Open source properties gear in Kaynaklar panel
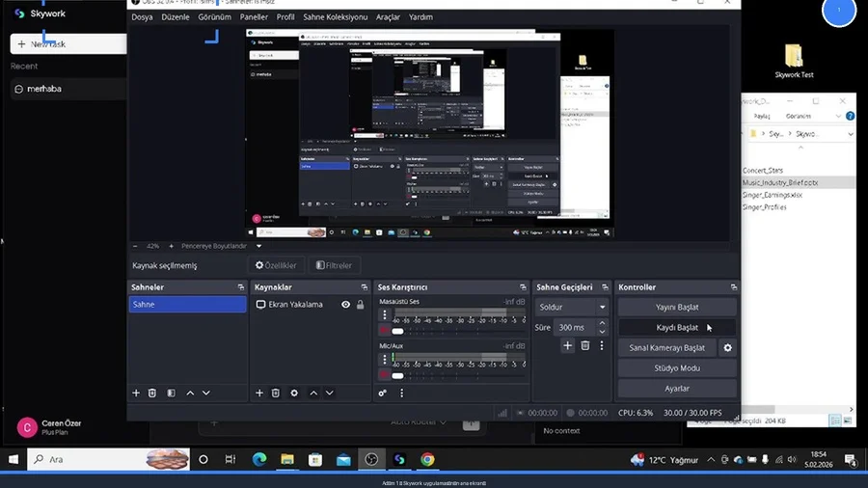 [294, 393]
